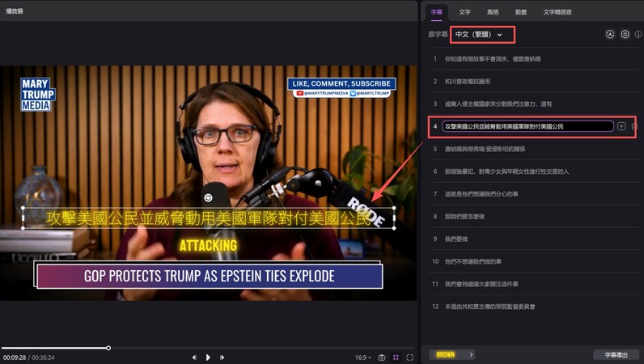
Task: Open the 動畫 tab
Action: pyautogui.click(x=521, y=12)
